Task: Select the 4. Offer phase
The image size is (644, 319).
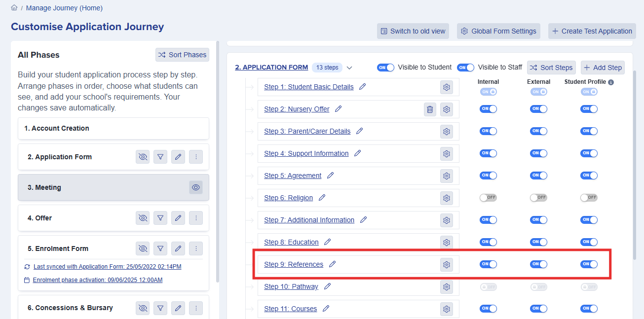Action: coord(74,218)
